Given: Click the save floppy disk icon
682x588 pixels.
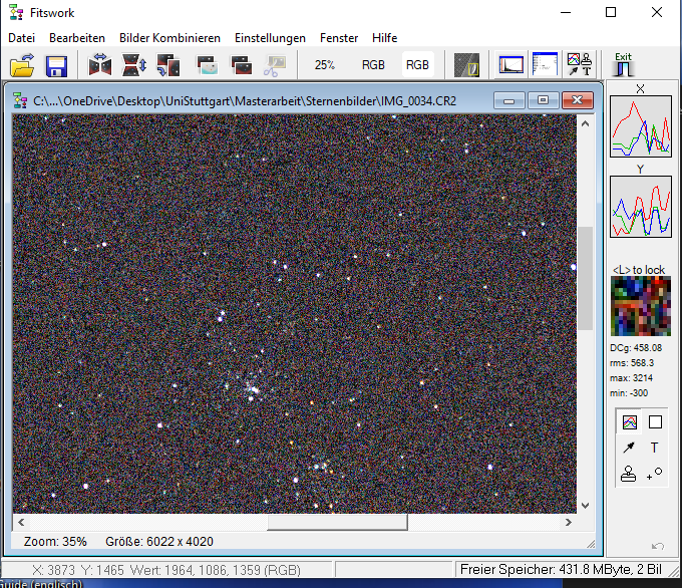Looking at the screenshot, I should tap(56, 66).
